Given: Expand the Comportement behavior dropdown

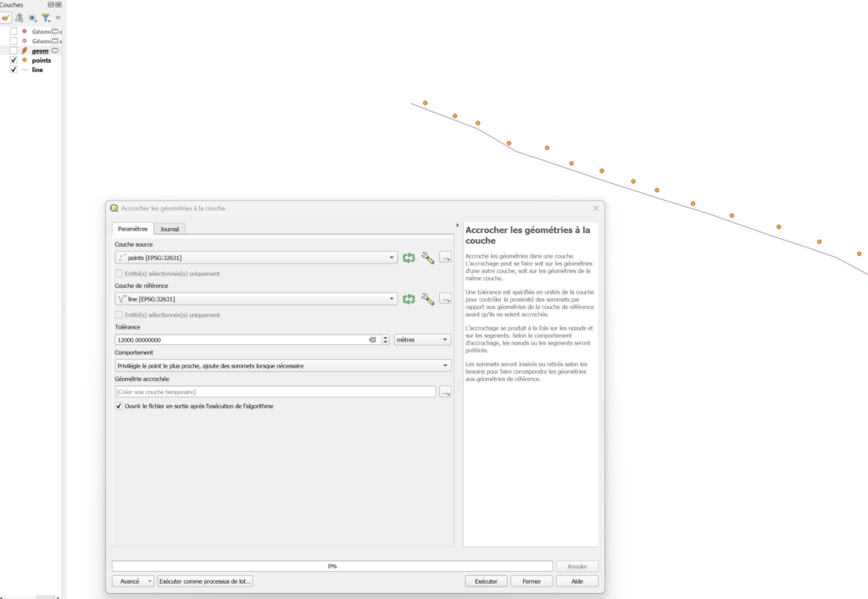Looking at the screenshot, I should tap(282, 366).
